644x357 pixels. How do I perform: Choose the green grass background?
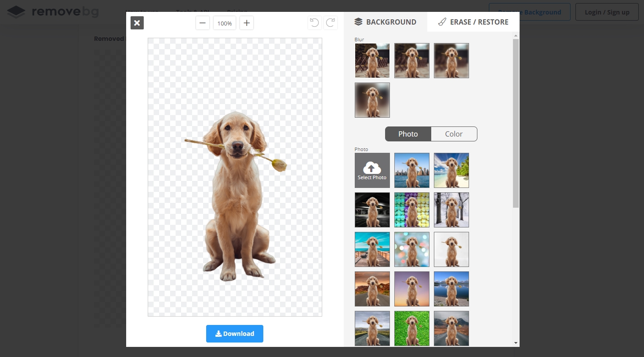click(412, 328)
